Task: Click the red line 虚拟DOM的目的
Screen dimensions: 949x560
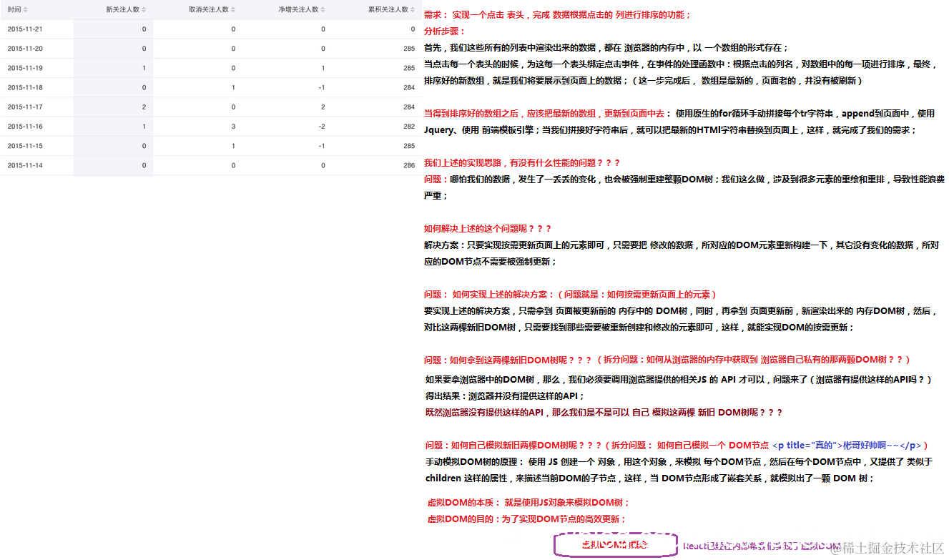Action: pos(526,519)
